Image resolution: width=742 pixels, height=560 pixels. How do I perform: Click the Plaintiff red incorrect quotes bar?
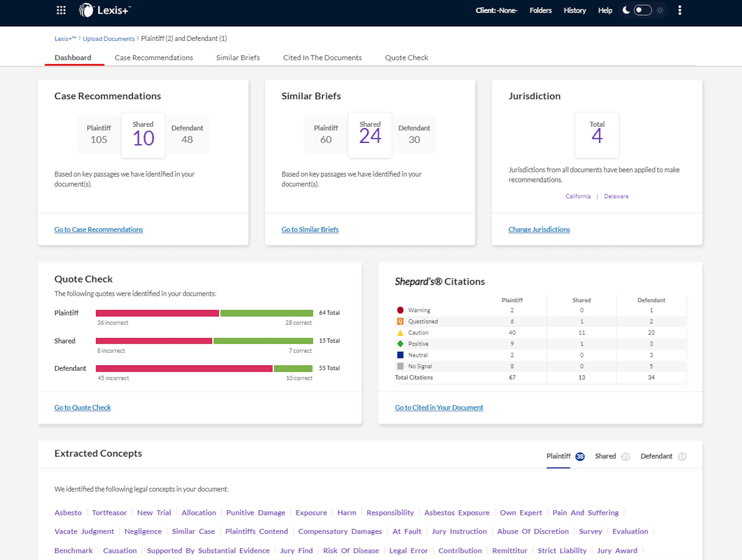(157, 313)
